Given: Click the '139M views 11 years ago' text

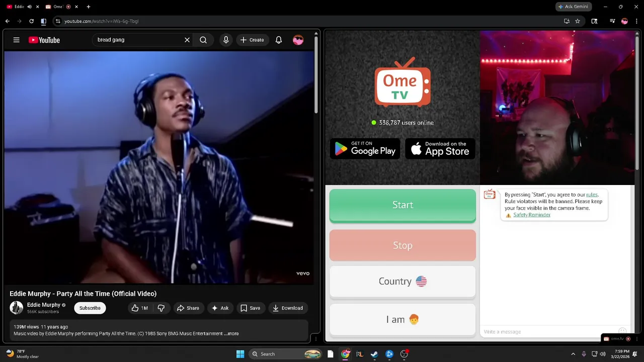Looking at the screenshot, I should coord(41,327).
